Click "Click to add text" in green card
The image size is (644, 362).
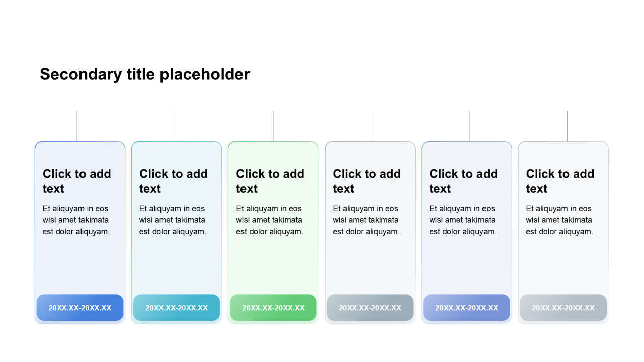coord(270,181)
